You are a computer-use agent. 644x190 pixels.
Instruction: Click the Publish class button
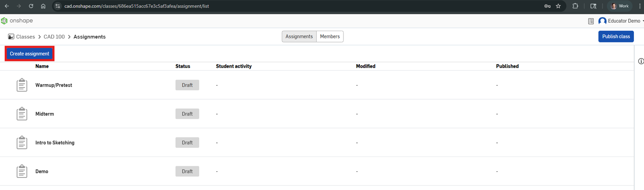pyautogui.click(x=616, y=36)
